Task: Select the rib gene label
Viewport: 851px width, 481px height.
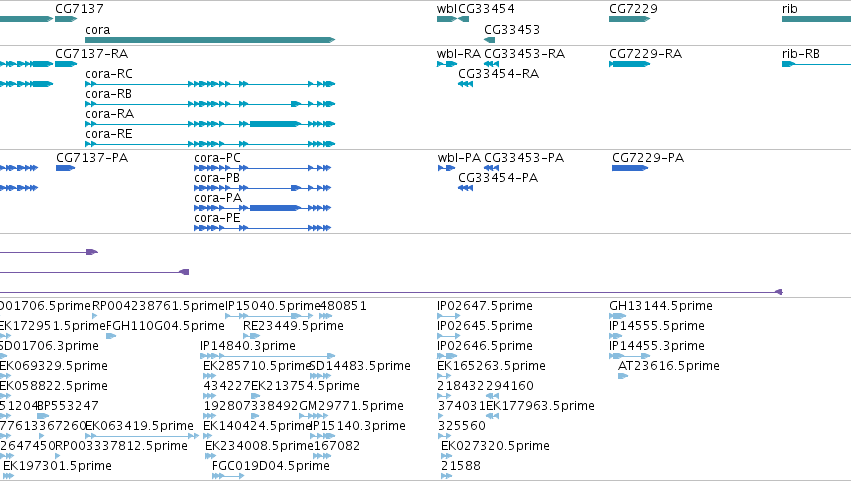Action: click(790, 9)
